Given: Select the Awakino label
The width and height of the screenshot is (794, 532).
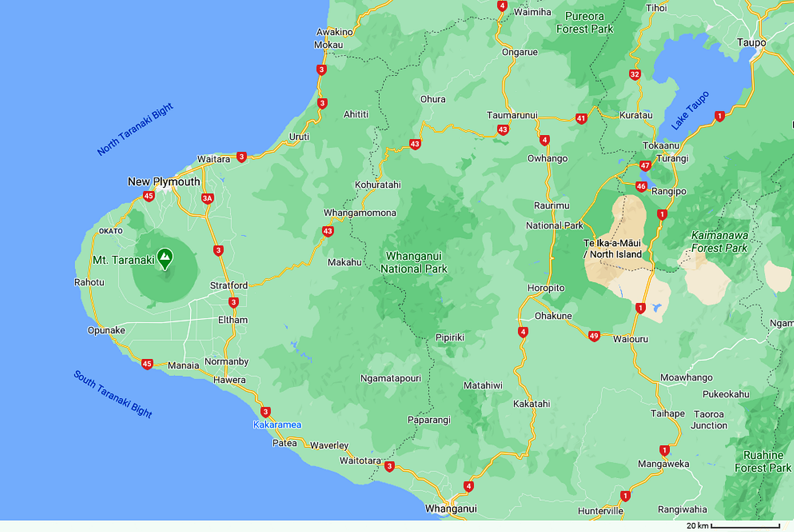Looking at the screenshot, I should pos(335,32).
